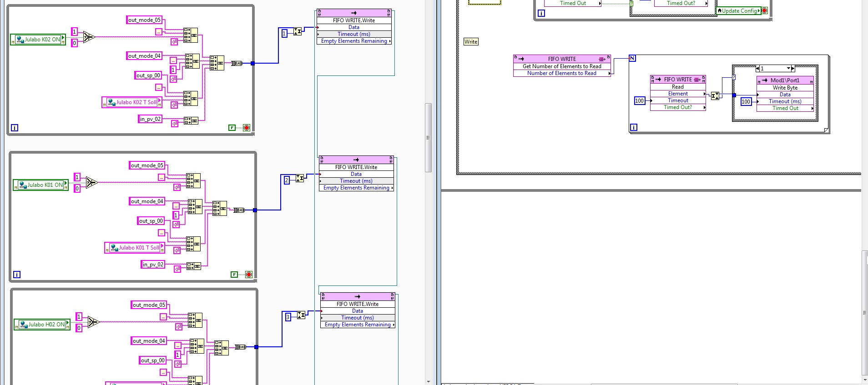Select the Concatenate Strings node fed by in_pv_02 in K01 loop
Image resolution: width=868 pixels, height=385 pixels.
[194, 266]
